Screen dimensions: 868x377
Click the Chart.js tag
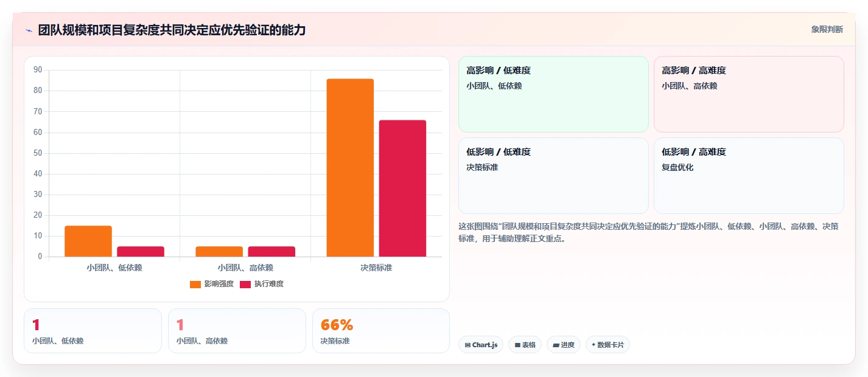pyautogui.click(x=481, y=345)
